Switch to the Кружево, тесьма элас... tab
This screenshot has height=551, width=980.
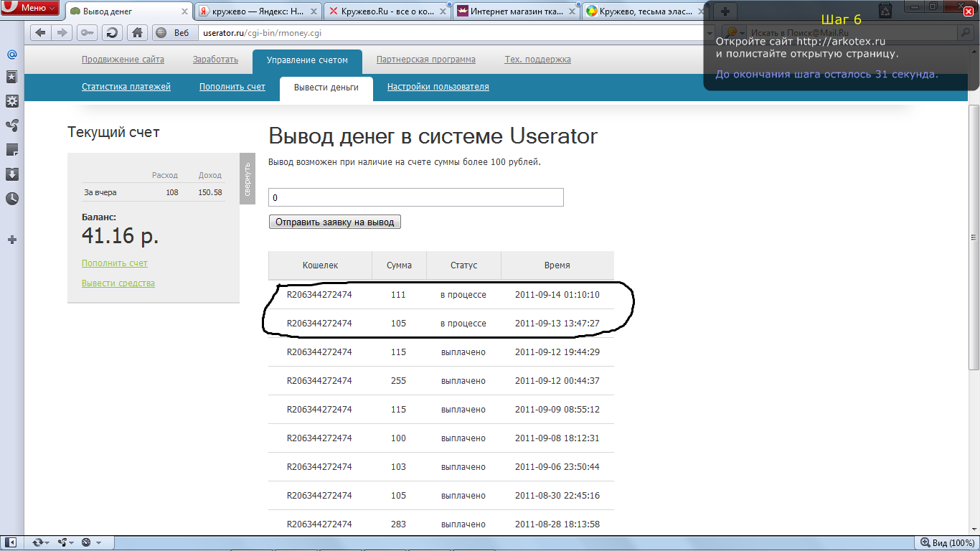tap(646, 12)
